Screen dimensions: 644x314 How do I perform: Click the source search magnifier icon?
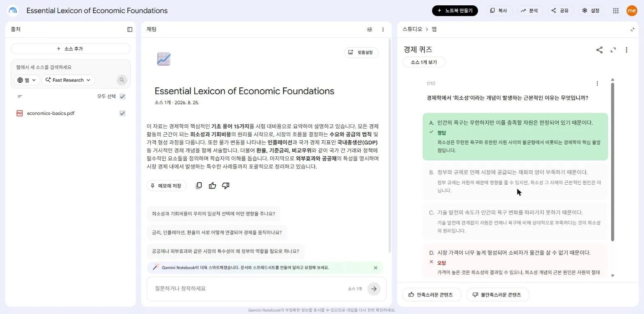(122, 80)
